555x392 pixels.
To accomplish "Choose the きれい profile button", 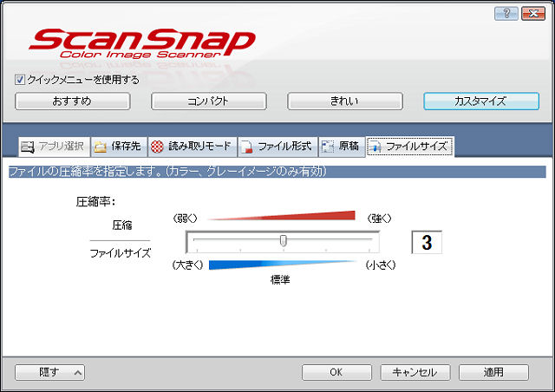I will point(345,101).
